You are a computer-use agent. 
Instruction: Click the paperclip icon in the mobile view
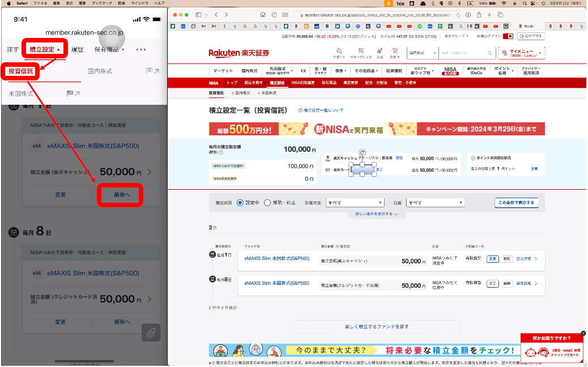pos(151,332)
